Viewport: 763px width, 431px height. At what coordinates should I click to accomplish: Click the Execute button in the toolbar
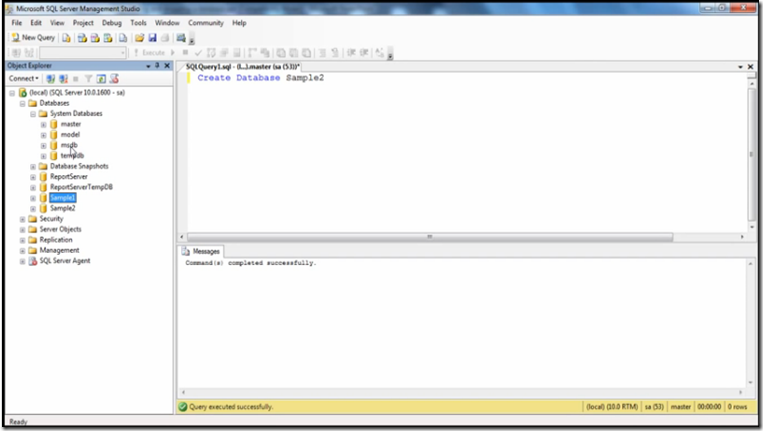tap(150, 53)
